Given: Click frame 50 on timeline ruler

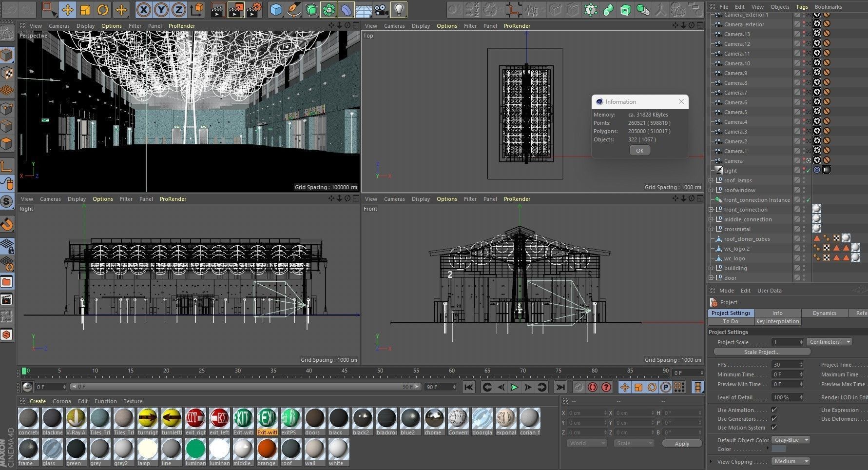Looking at the screenshot, I should pyautogui.click(x=380, y=371).
